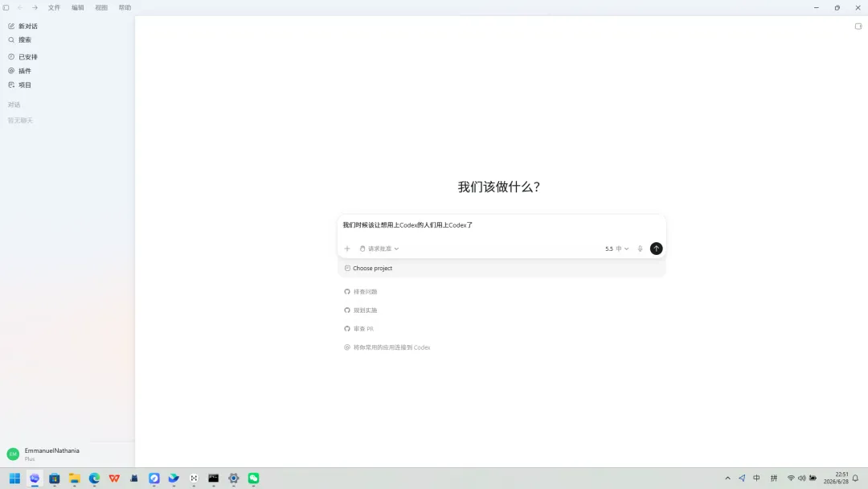Viewport: 868px width, 489px height.
Task: Expand the hidden system tray icons chevron
Action: click(x=728, y=478)
